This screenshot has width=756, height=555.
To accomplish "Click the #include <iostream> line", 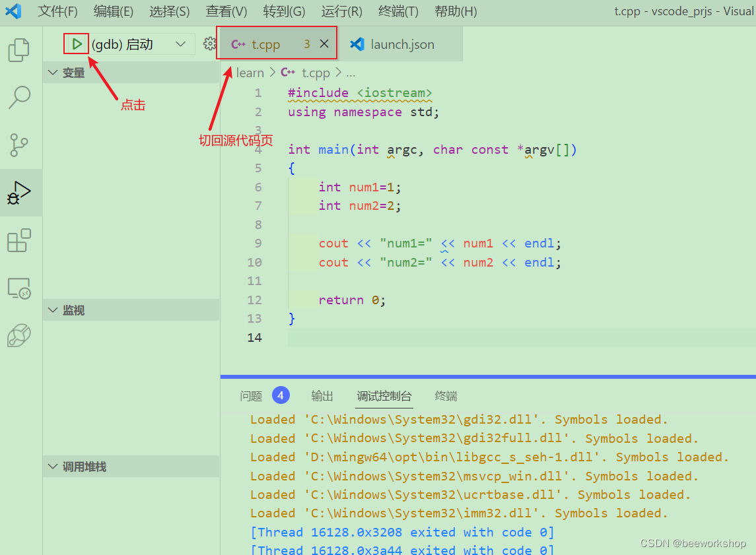I will [360, 92].
